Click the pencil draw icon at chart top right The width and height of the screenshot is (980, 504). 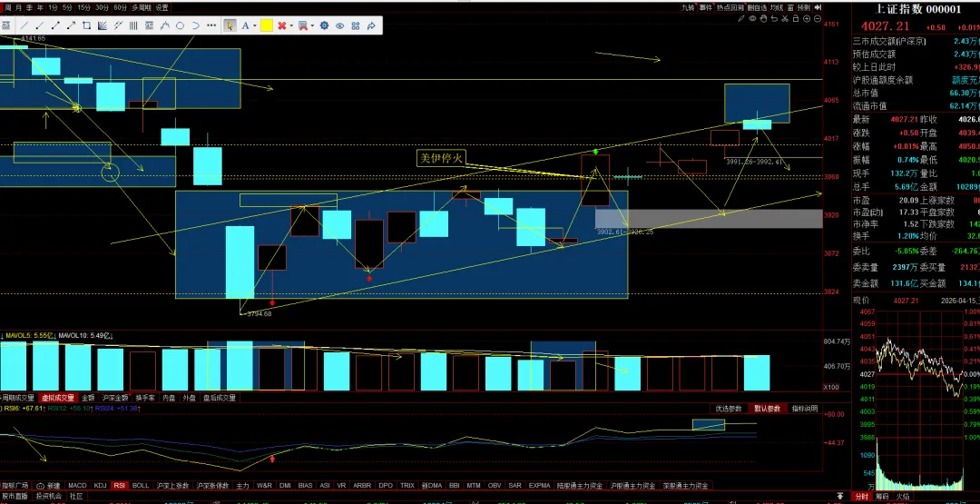[742, 18]
